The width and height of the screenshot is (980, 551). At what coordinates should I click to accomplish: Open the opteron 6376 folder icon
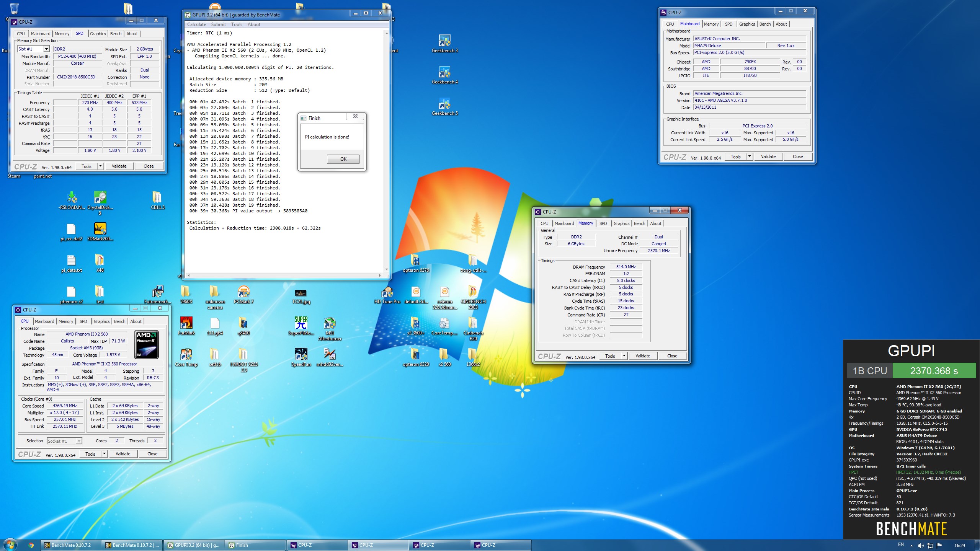[x=416, y=263]
